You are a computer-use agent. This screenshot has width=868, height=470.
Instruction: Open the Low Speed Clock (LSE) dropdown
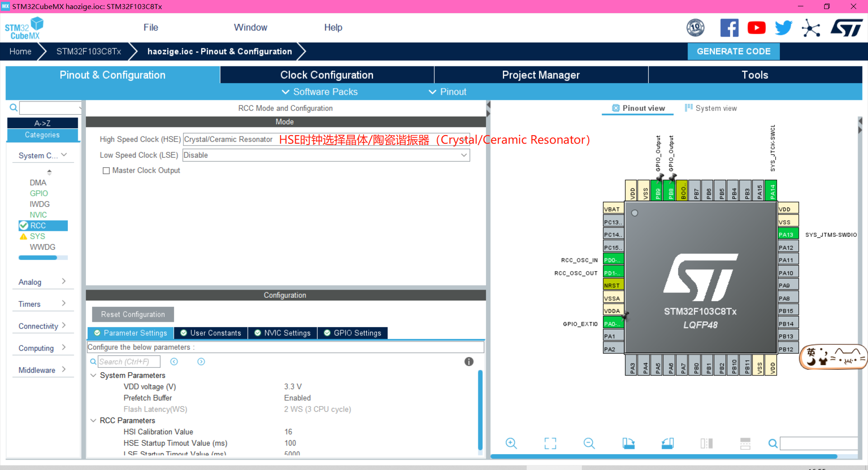[x=326, y=155]
